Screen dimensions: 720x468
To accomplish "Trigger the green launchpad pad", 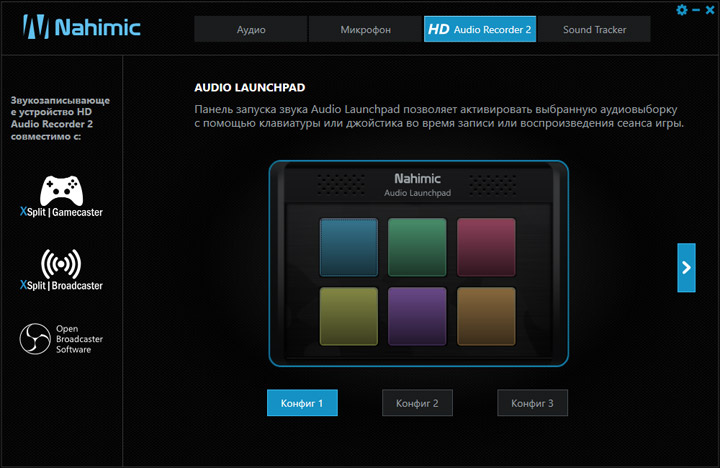I will pyautogui.click(x=417, y=248).
